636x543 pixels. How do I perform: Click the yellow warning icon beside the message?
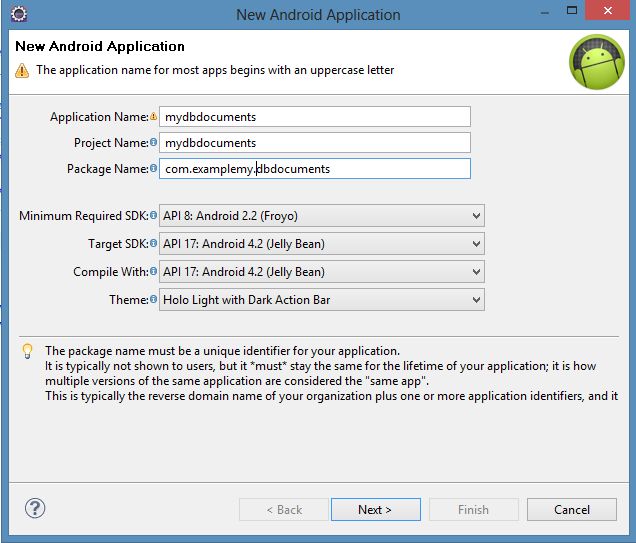[22, 70]
